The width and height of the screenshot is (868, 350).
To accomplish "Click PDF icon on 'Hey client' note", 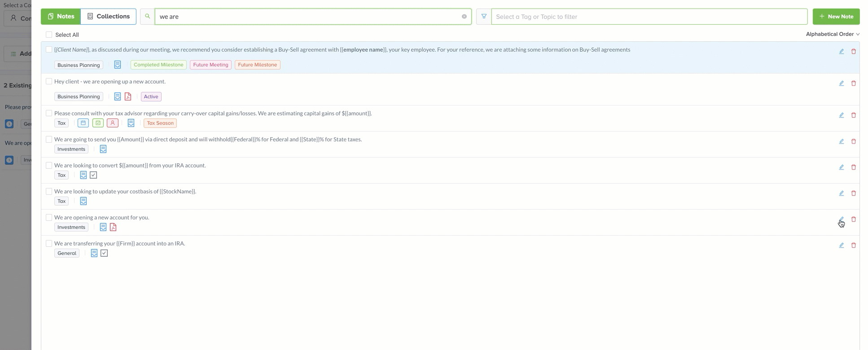I will 128,96.
